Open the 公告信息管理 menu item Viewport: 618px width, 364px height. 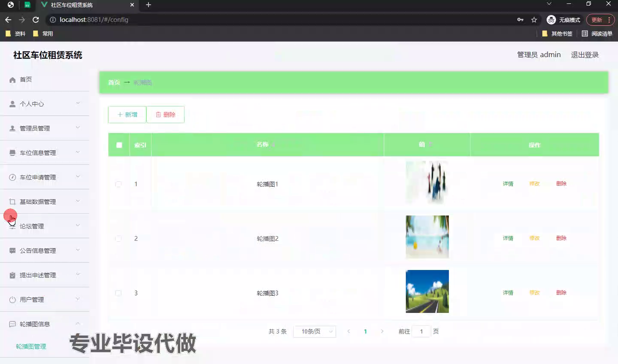[45, 251]
